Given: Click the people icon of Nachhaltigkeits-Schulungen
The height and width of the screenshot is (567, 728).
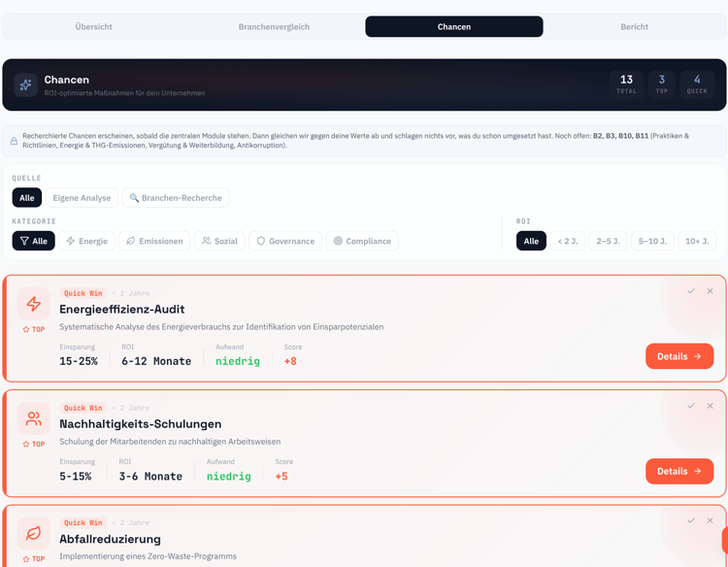Looking at the screenshot, I should pyautogui.click(x=33, y=418).
